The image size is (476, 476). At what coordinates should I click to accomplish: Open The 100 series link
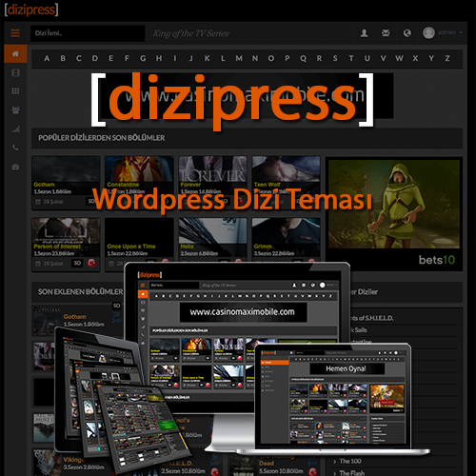[x=350, y=462]
